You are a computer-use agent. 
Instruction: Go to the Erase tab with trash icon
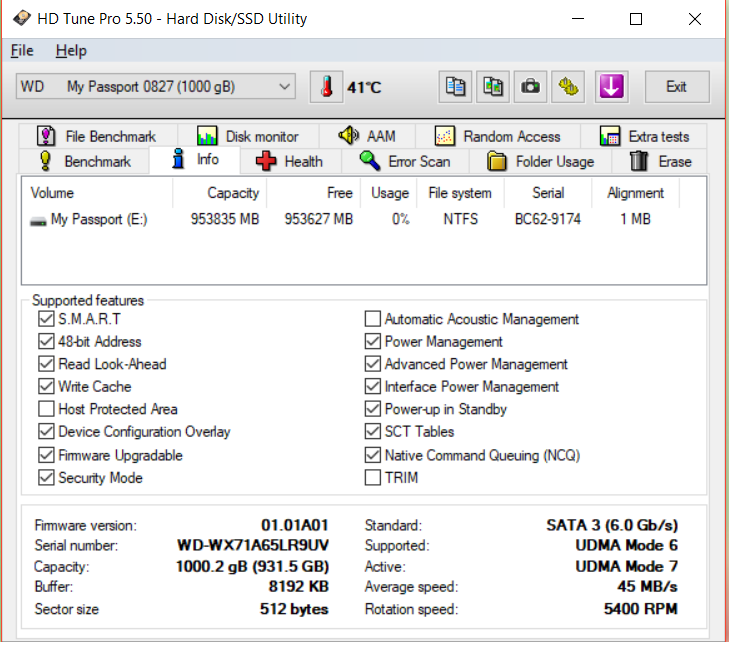point(661,161)
